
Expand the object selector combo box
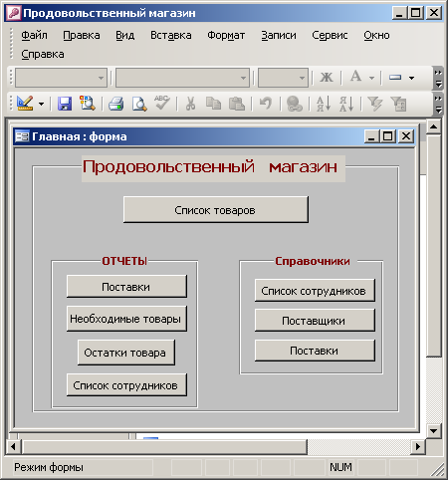pyautogui.click(x=101, y=78)
